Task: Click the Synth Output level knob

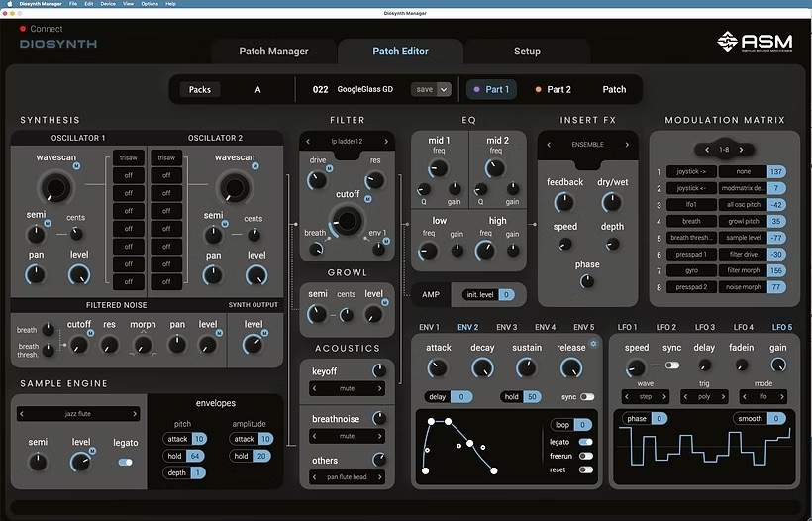Action: pos(254,344)
